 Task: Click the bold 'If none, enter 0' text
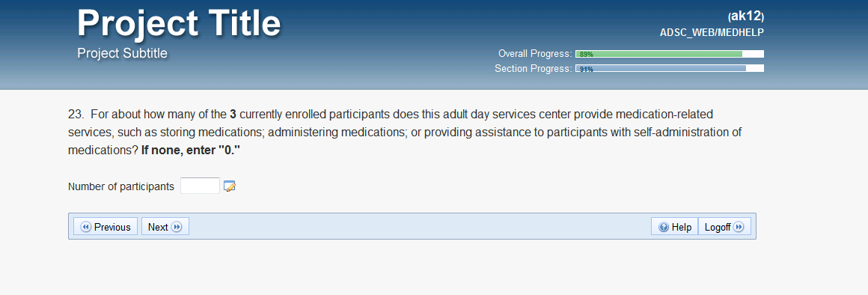coord(191,150)
